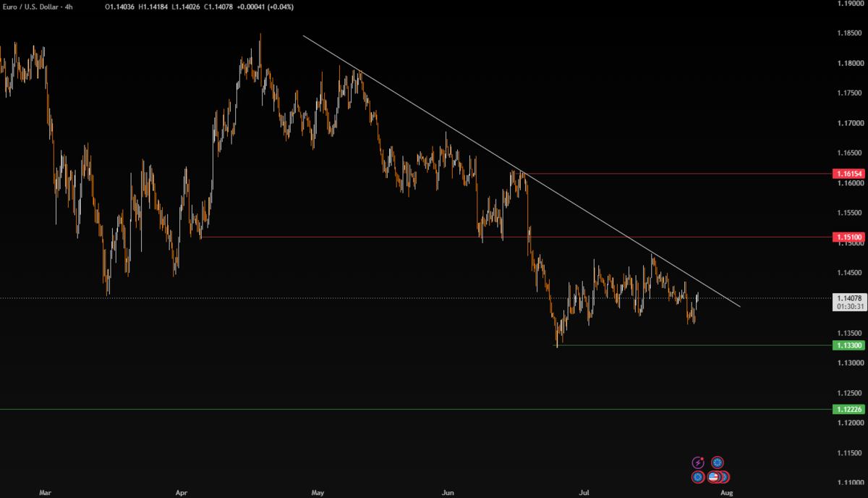This screenshot has width=868, height=498.
Task: Open the purple lightning news event icon
Action: point(698,463)
